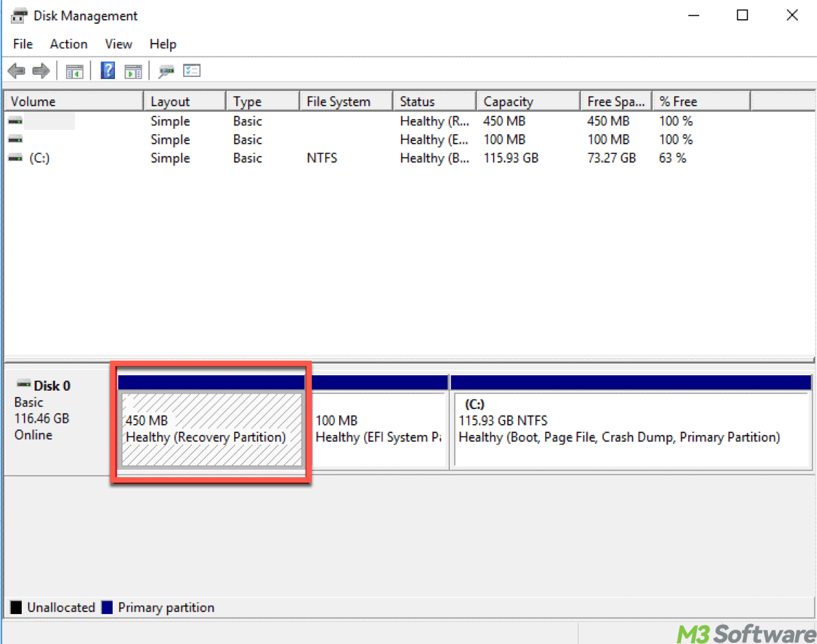817x644 pixels.
Task: Open Help via blue question mark icon
Action: tap(108, 71)
